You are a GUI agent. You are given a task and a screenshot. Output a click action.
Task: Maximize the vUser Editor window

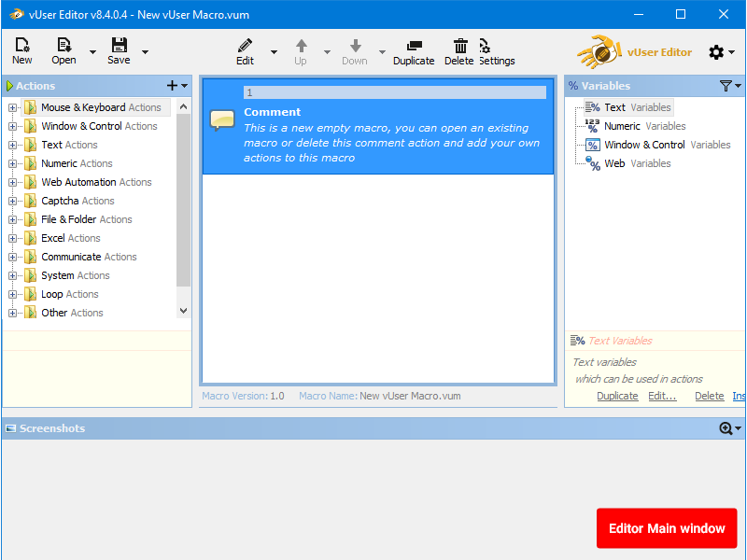tap(681, 14)
